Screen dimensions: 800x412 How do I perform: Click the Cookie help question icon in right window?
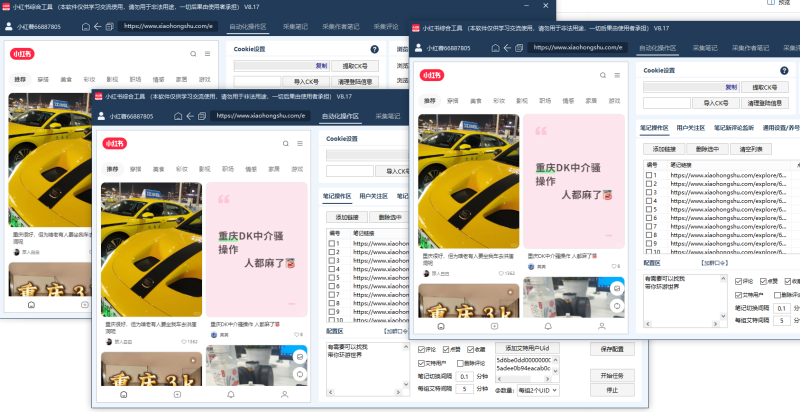784,71
